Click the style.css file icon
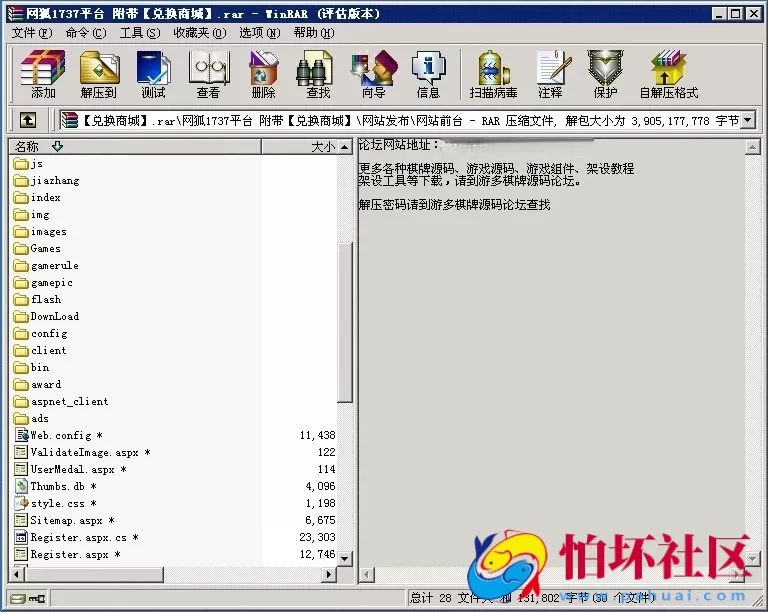Viewport: 768px width, 612px height. tap(22, 503)
